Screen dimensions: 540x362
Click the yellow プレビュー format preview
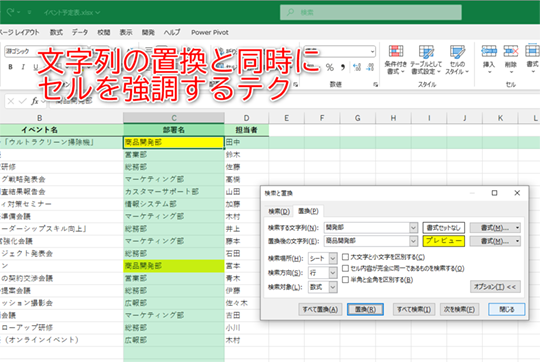(x=444, y=241)
